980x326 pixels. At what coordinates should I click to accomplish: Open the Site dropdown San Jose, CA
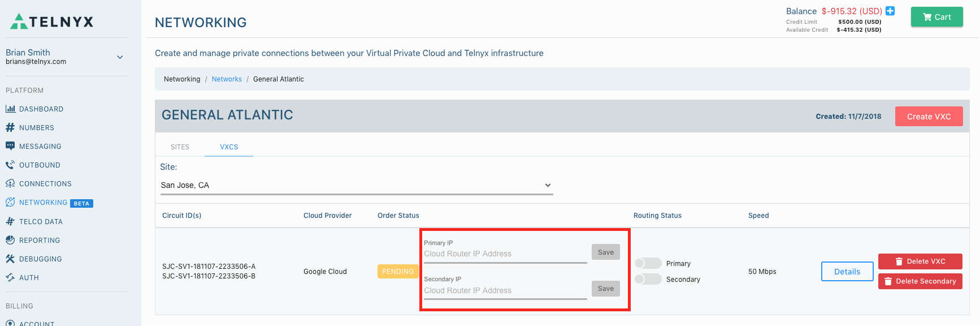[x=357, y=185]
